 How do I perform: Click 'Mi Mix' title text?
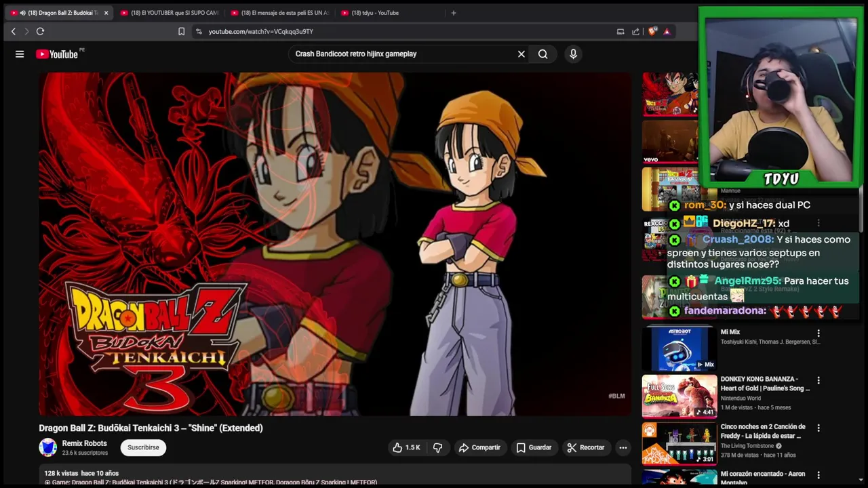click(x=730, y=332)
